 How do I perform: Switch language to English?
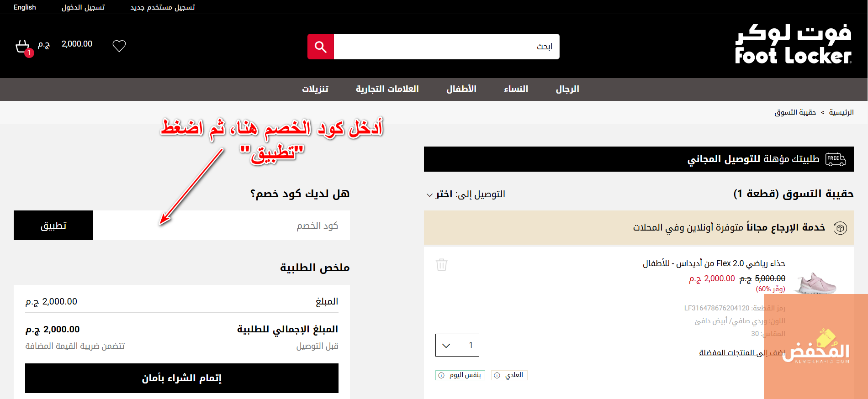[x=25, y=7]
